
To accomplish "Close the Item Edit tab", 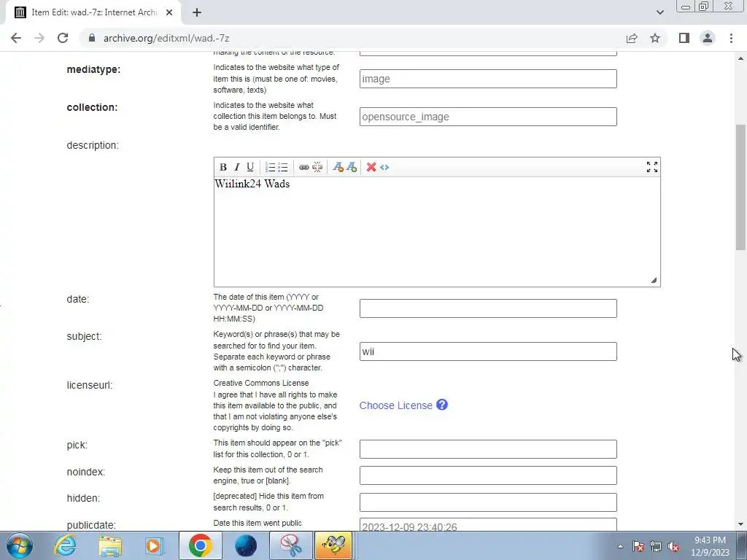I will [169, 12].
